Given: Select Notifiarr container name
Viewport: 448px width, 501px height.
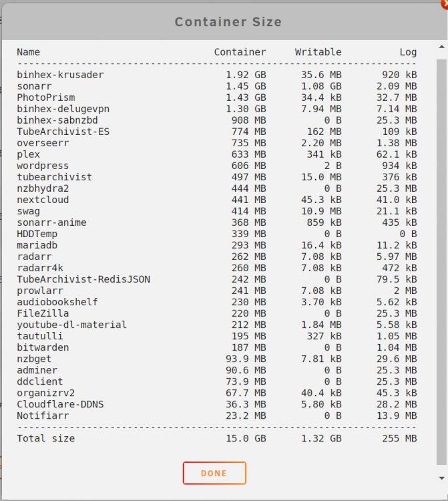Looking at the screenshot, I should click(43, 416).
